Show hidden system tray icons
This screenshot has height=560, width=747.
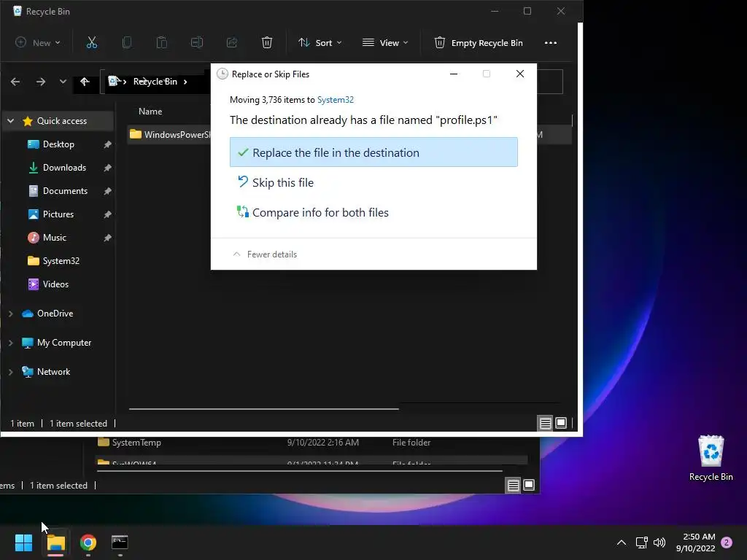point(622,542)
